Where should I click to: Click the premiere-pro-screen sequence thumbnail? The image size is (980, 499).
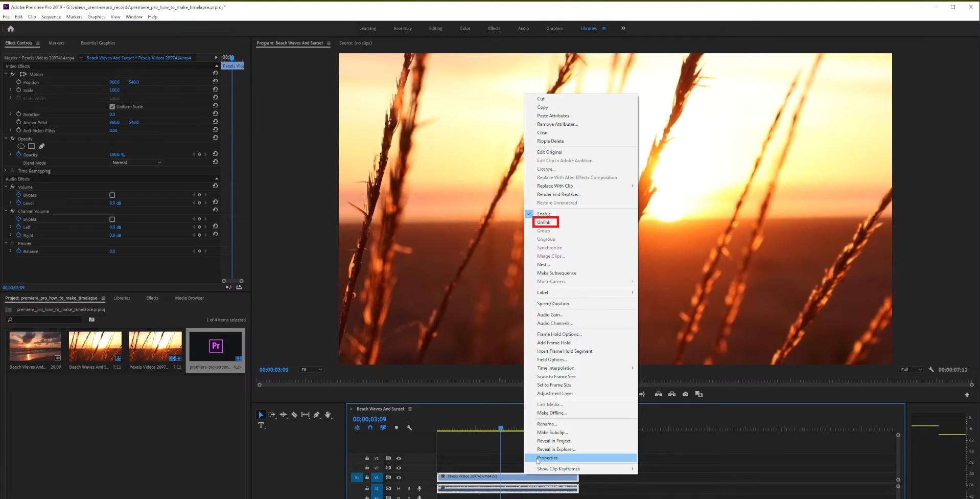[215, 346]
